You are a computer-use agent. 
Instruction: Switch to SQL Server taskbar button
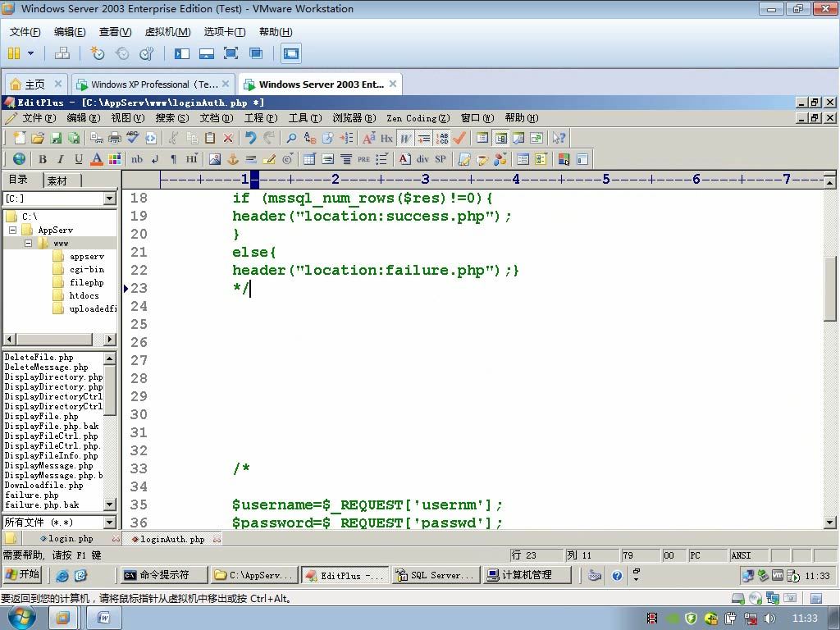click(x=435, y=575)
